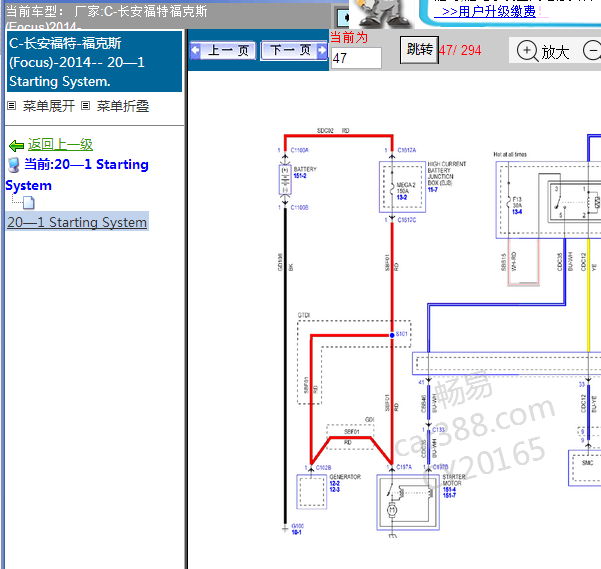
Task: Click the green back arrow icon
Action: point(16,146)
